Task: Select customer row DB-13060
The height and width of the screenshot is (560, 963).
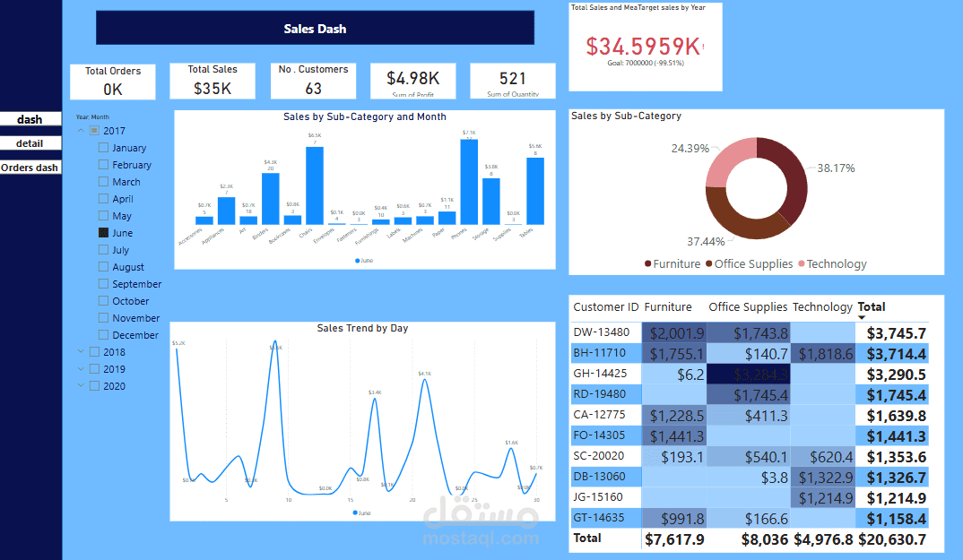Action: 750,477
